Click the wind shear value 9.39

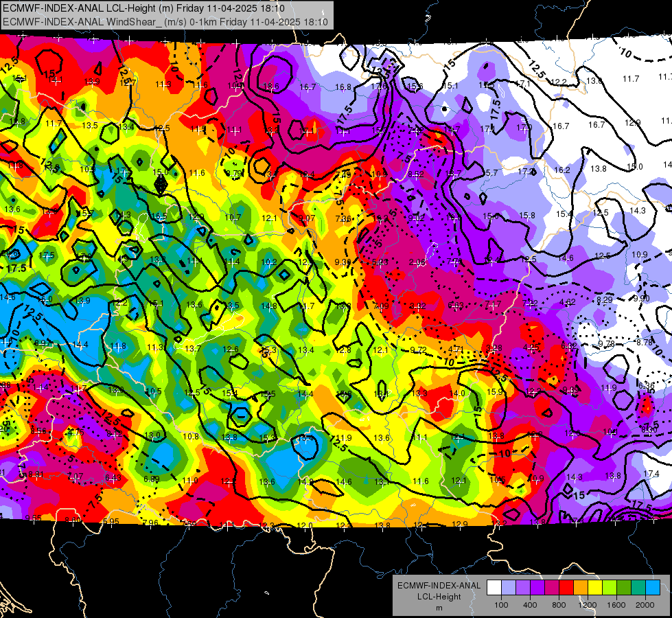pyautogui.click(x=343, y=262)
